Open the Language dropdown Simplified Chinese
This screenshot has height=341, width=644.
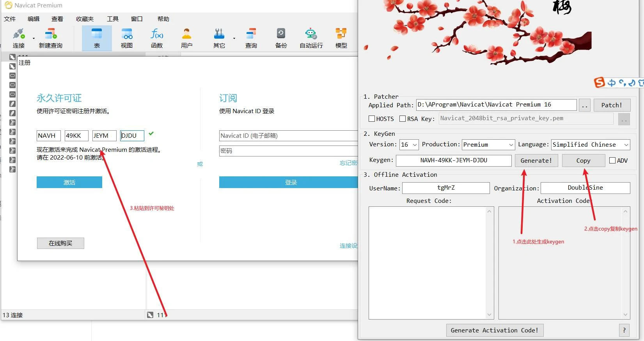(591, 145)
